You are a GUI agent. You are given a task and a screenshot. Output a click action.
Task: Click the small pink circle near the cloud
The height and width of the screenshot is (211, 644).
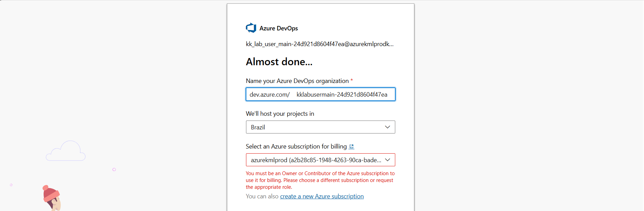114,169
